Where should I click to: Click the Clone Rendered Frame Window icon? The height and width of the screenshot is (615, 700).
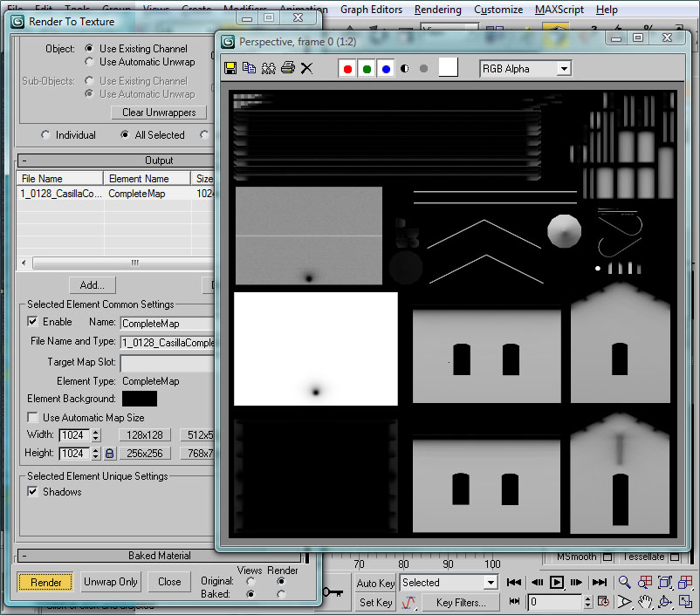coord(269,68)
